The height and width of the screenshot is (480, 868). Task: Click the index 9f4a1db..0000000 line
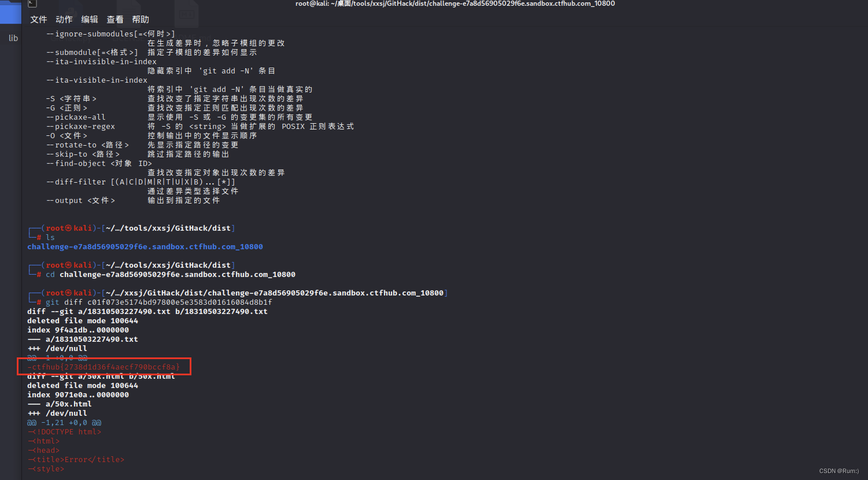[78, 330]
